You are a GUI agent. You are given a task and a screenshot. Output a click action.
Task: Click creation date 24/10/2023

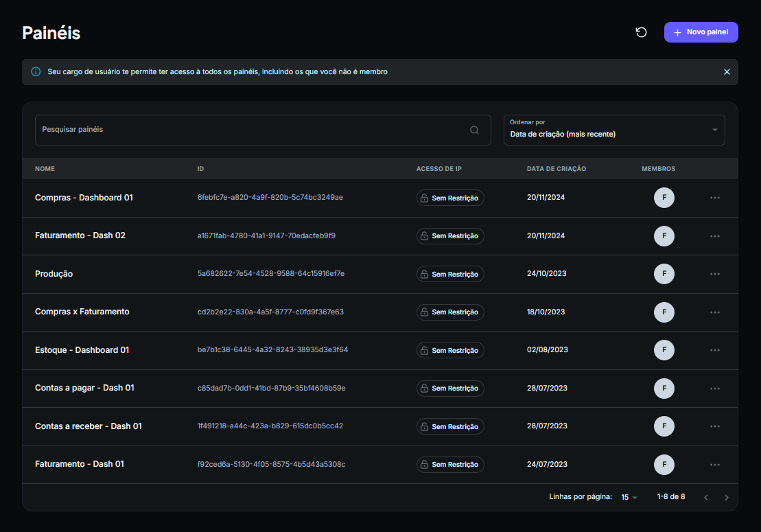point(546,273)
